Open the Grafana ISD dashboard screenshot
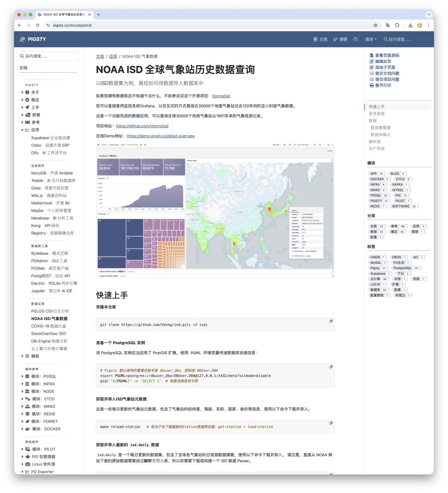Image resolution: width=448 pixels, height=493 pixels. [x=215, y=210]
